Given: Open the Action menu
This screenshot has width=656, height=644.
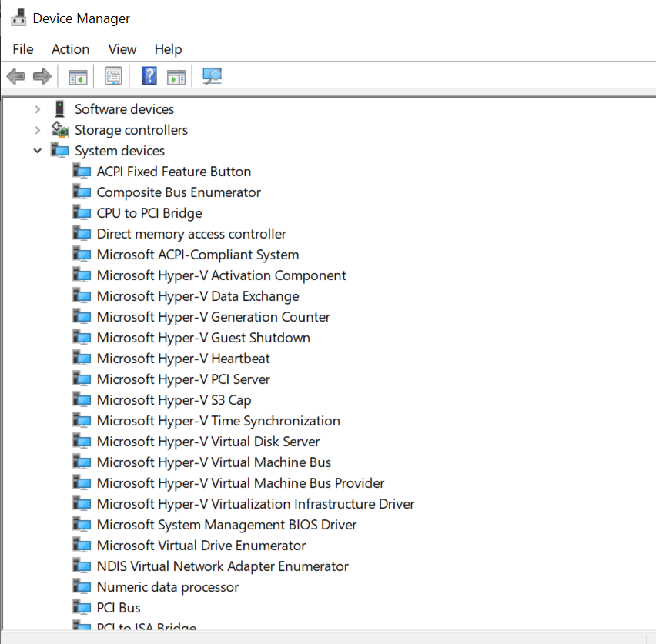Looking at the screenshot, I should 70,49.
